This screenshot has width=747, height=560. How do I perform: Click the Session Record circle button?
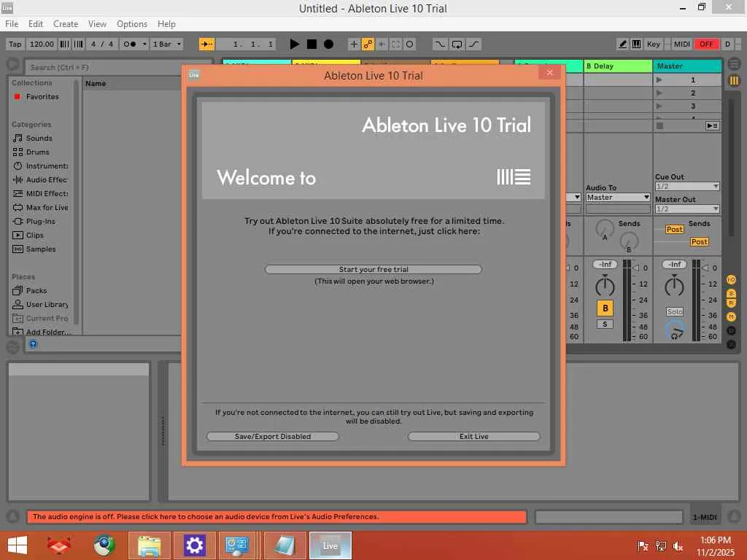click(x=409, y=44)
